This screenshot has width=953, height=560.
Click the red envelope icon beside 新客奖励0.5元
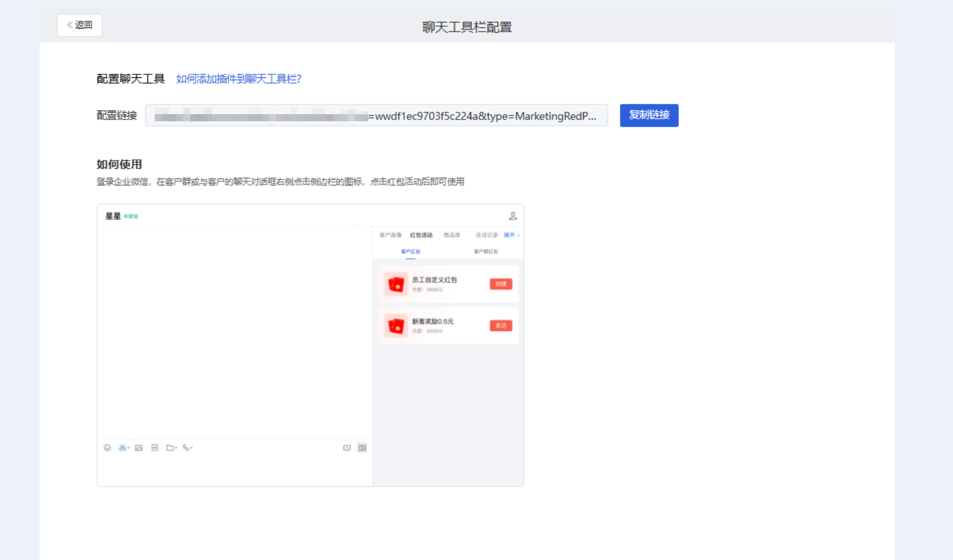(x=396, y=326)
